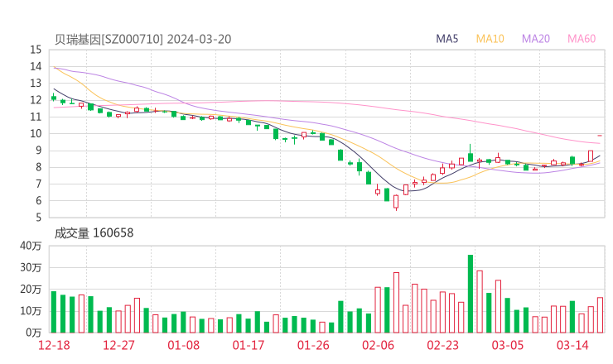
Task: Click the MA10 legend label
Action: click(490, 39)
